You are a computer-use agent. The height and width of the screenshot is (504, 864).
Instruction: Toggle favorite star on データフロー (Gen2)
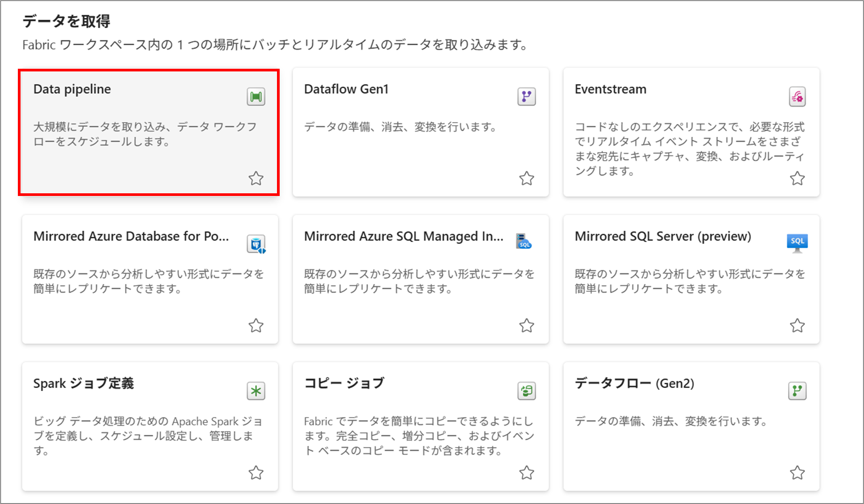click(x=797, y=472)
